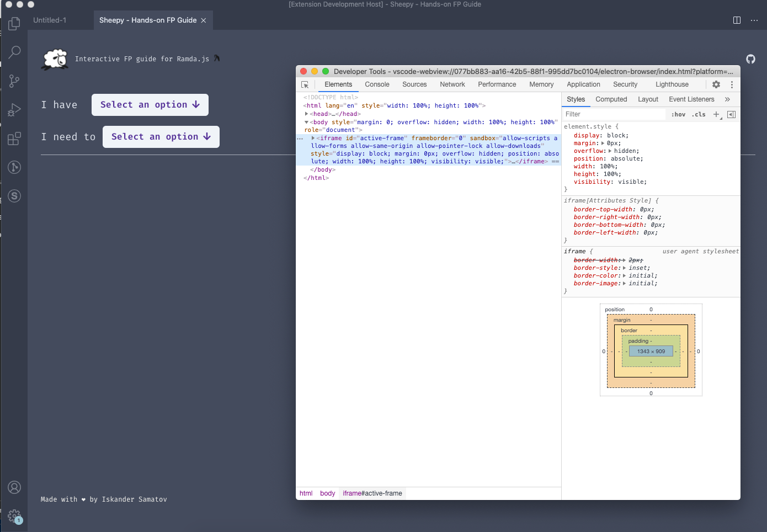Open the editor More Actions ellipsis

pos(754,20)
